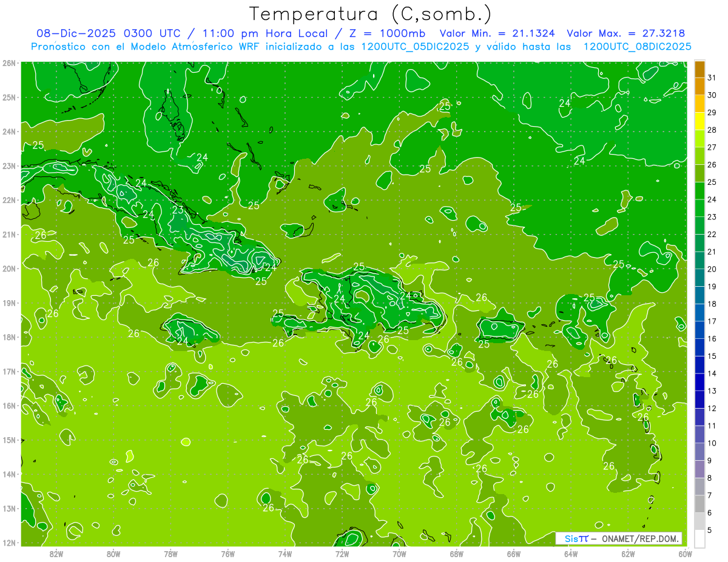Click the colorbar legend value "30"
Screen dimensions: 728x562
click(x=712, y=95)
